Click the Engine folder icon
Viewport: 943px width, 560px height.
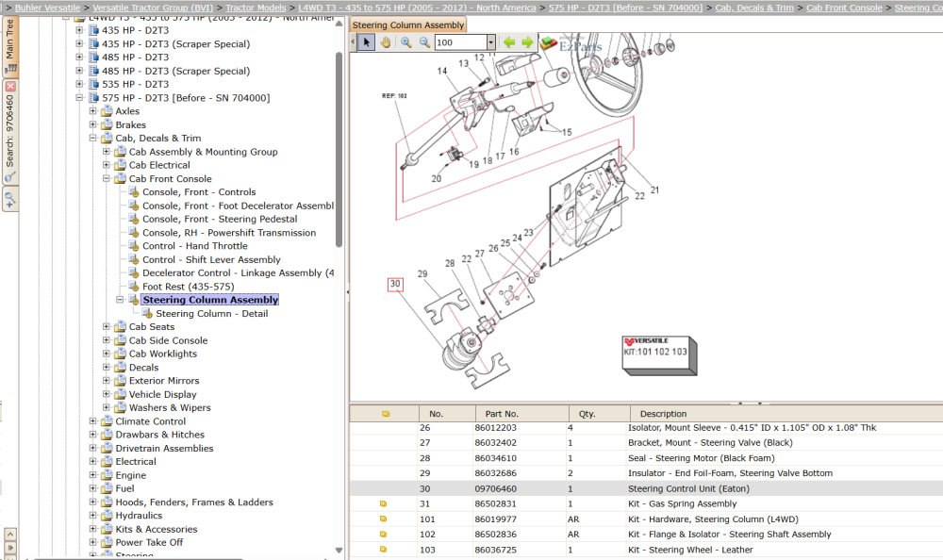[x=108, y=474]
